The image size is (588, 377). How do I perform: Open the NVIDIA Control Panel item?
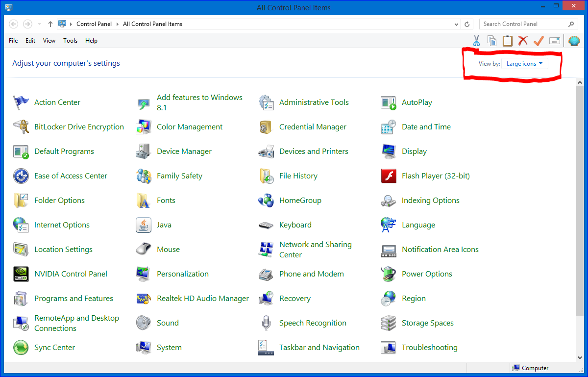(71, 274)
